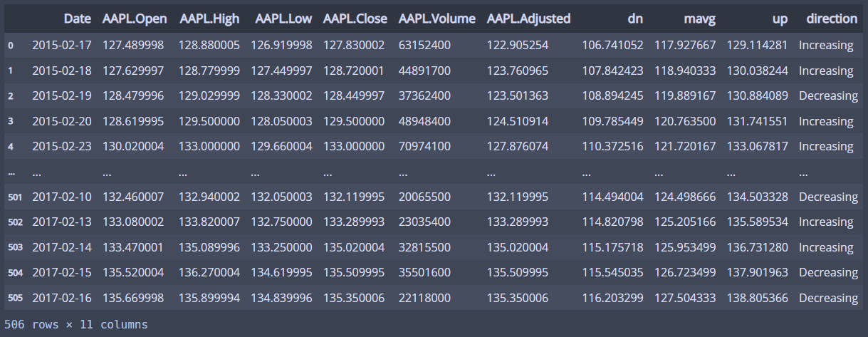
Task: Click the direction column header
Action: click(x=832, y=19)
